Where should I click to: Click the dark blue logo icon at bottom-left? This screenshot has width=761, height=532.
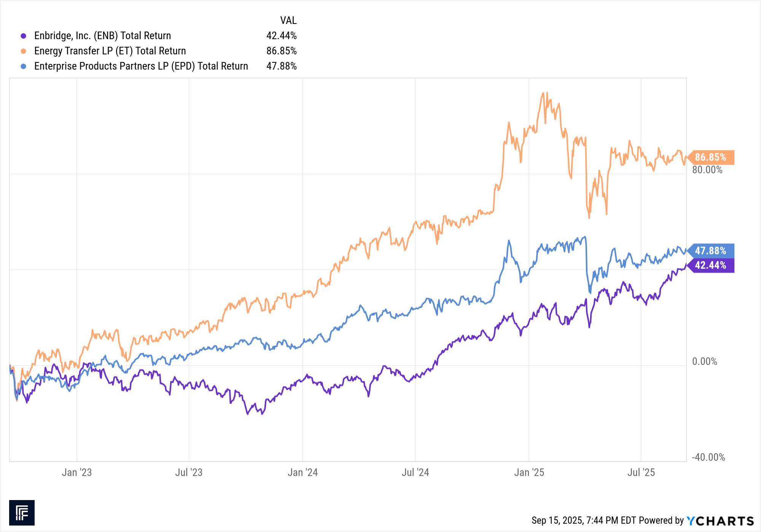pyautogui.click(x=22, y=513)
